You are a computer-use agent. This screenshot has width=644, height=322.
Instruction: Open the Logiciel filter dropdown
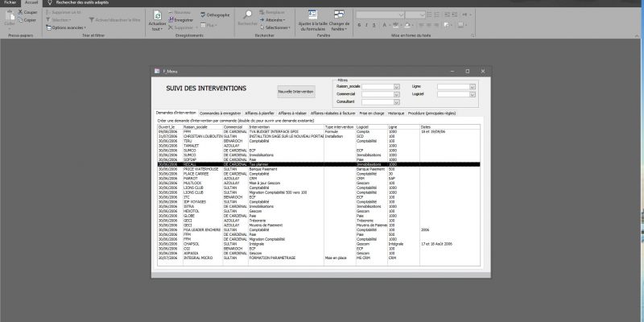tap(473, 94)
